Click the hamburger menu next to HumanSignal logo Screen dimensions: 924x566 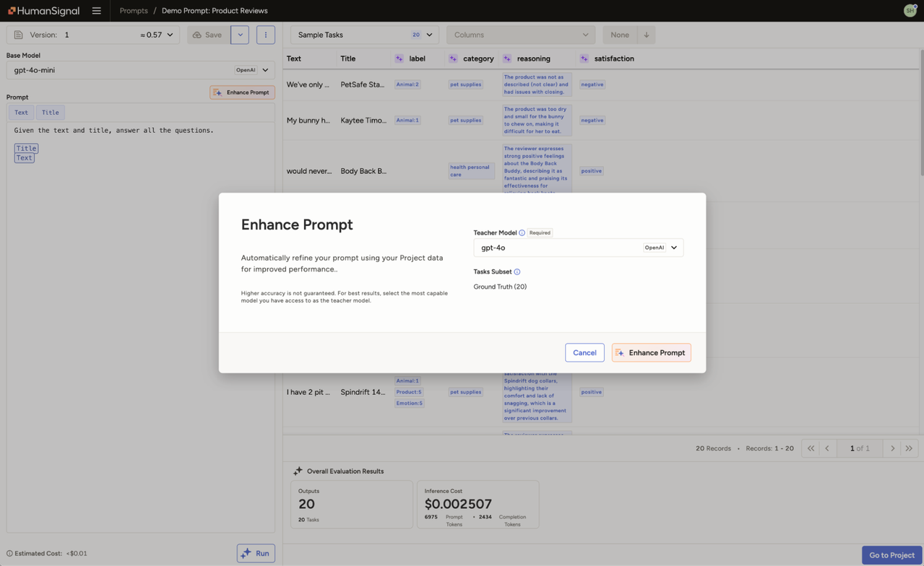point(96,11)
